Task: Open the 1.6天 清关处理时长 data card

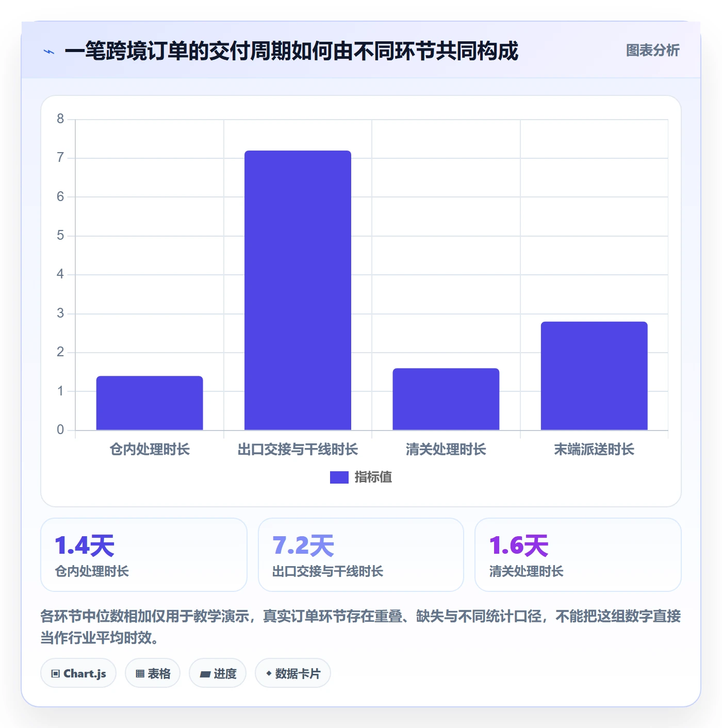Action: pos(578,555)
